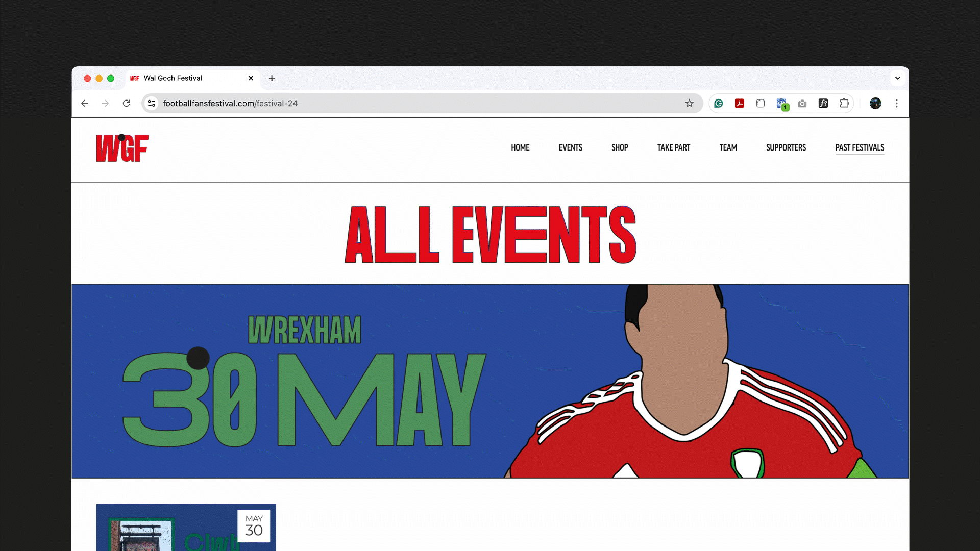
Task: Go to the HOME nav item
Action: 520,147
